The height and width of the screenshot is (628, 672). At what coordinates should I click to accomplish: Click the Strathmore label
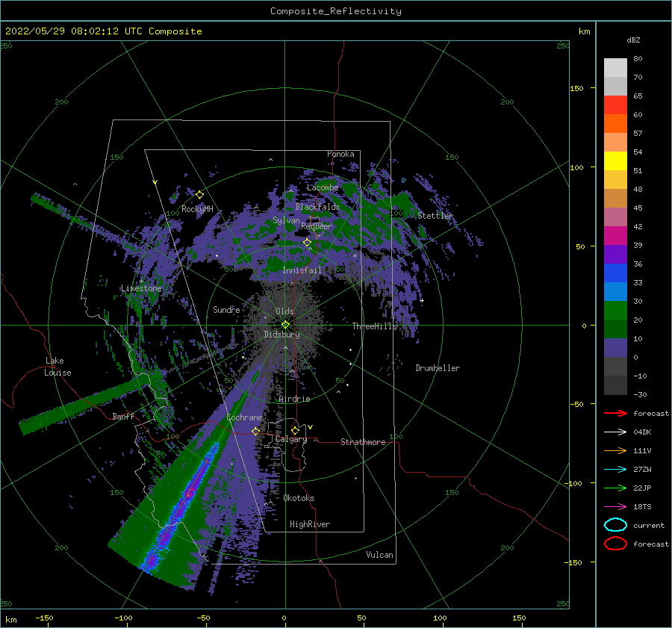(363, 442)
